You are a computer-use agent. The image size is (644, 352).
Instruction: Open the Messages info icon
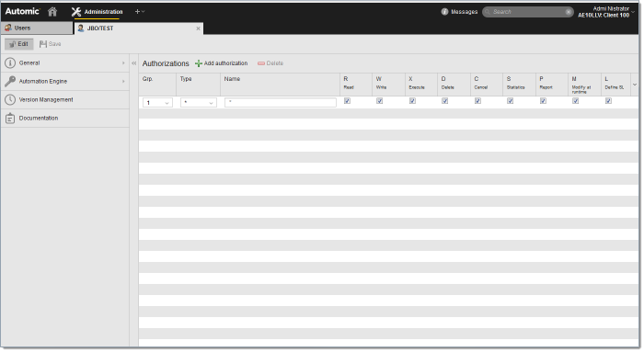coord(444,11)
